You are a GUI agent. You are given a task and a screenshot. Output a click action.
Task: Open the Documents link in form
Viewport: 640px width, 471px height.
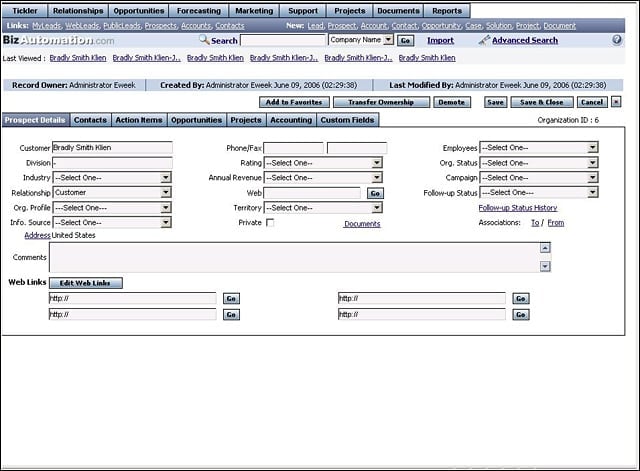362,224
